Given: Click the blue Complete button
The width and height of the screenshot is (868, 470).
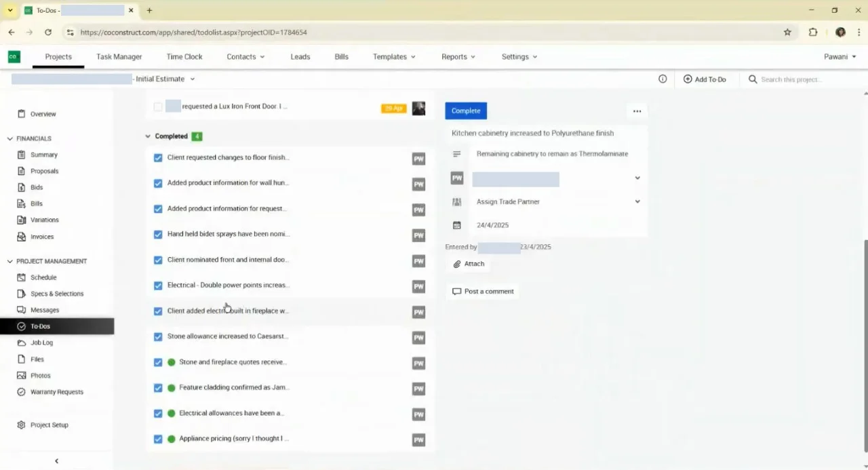Looking at the screenshot, I should (x=466, y=111).
